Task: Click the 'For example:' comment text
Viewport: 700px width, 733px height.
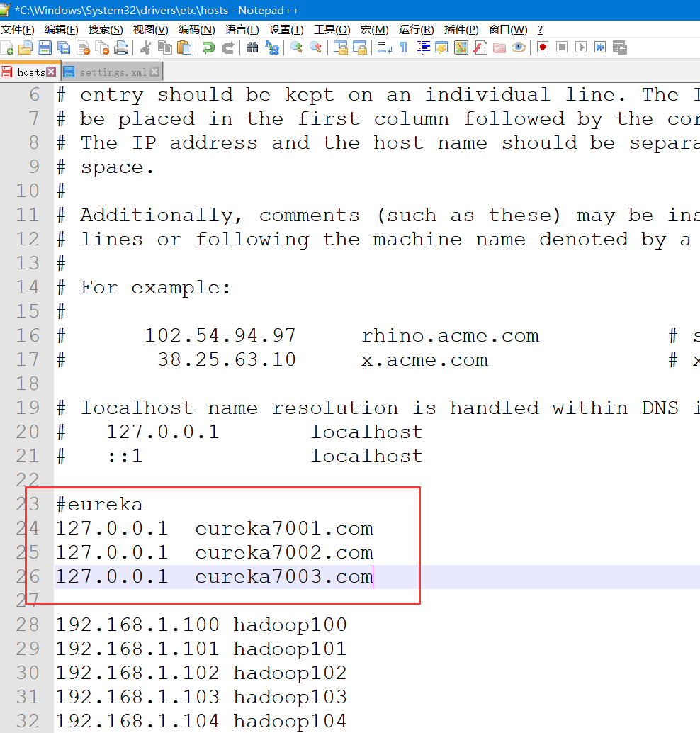Action: [x=156, y=288]
